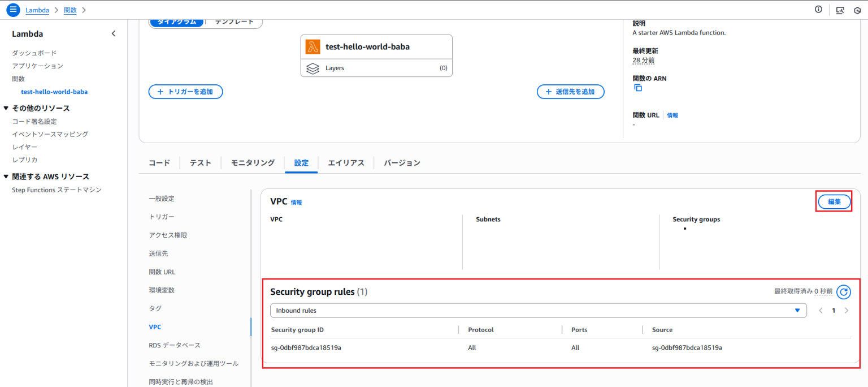Click the トリガーを追加 button
This screenshot has height=387, width=868.
click(185, 92)
